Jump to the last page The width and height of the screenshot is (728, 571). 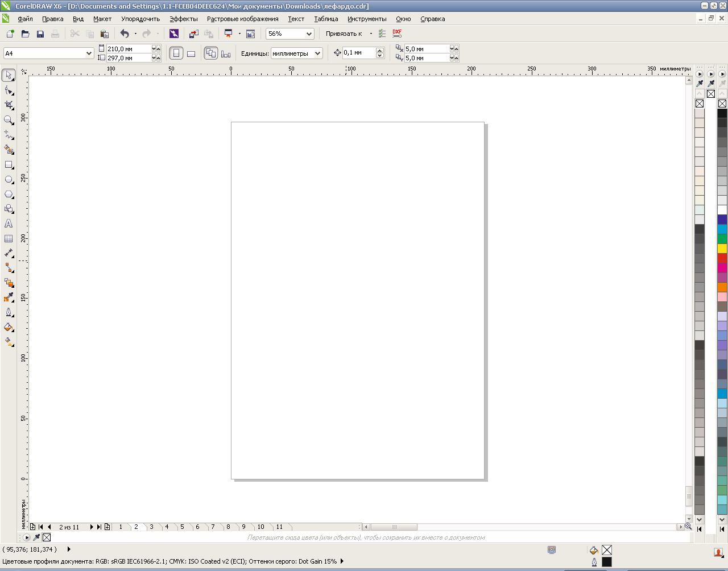100,527
